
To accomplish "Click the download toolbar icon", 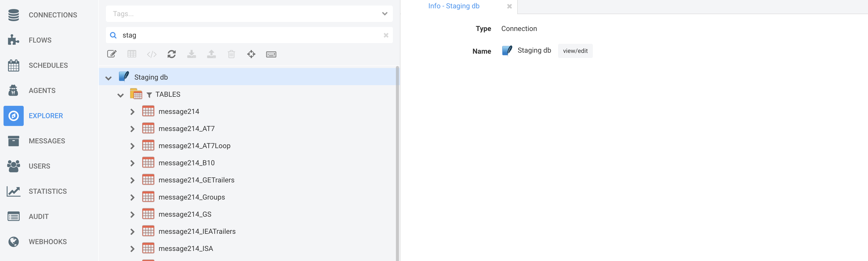I will [191, 54].
